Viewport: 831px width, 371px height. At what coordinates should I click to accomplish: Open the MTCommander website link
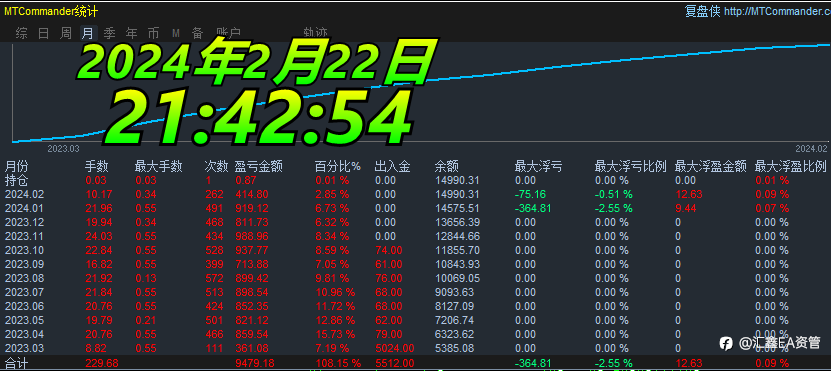pyautogui.click(x=777, y=11)
